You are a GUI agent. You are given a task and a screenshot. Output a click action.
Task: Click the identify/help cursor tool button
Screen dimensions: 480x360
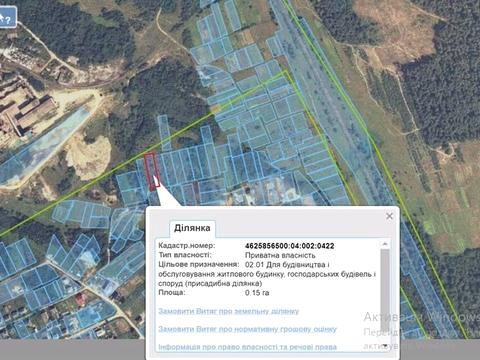pos(7,17)
